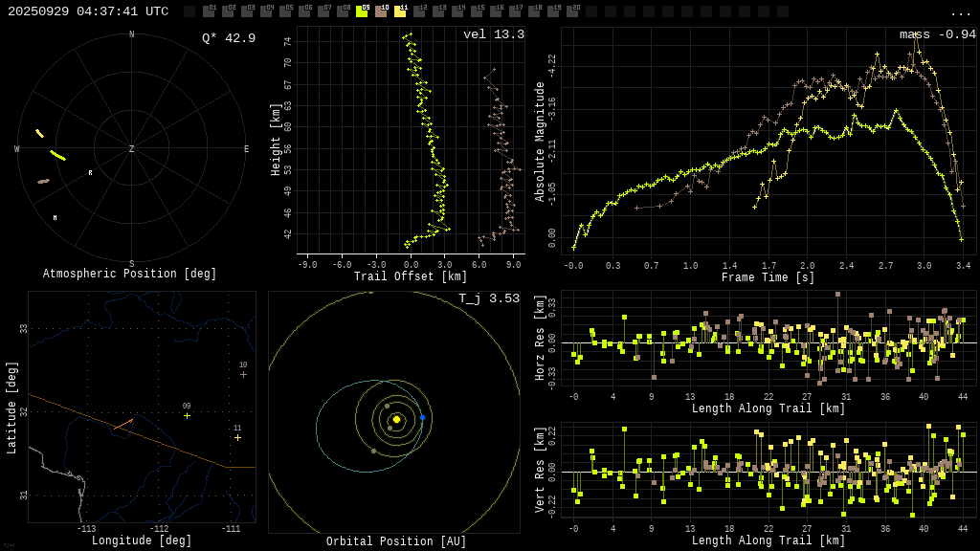Click the brown streak in atmospheric plot
This screenshot has width=980, height=551.
click(43, 181)
